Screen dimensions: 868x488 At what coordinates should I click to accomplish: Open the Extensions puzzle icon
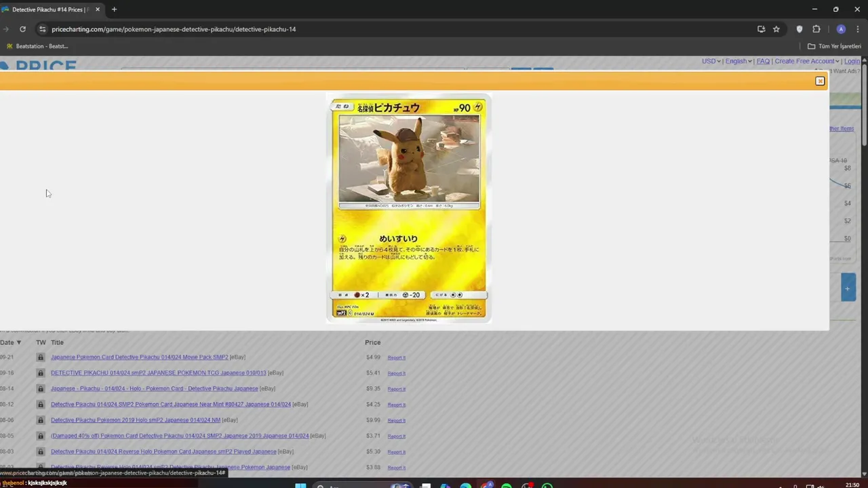(x=816, y=29)
